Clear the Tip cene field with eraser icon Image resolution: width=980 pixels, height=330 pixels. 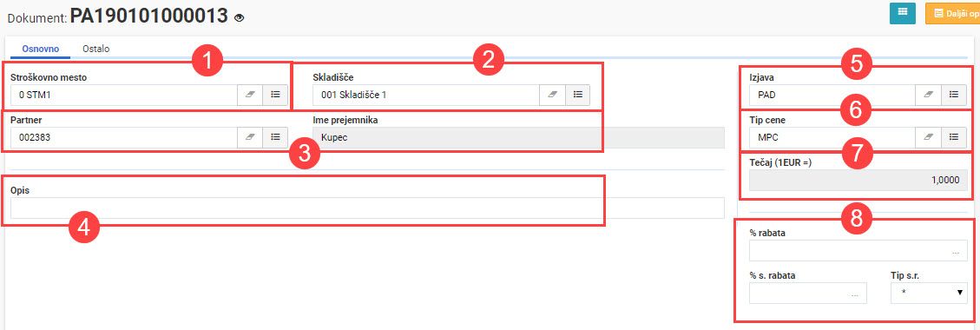[928, 137]
